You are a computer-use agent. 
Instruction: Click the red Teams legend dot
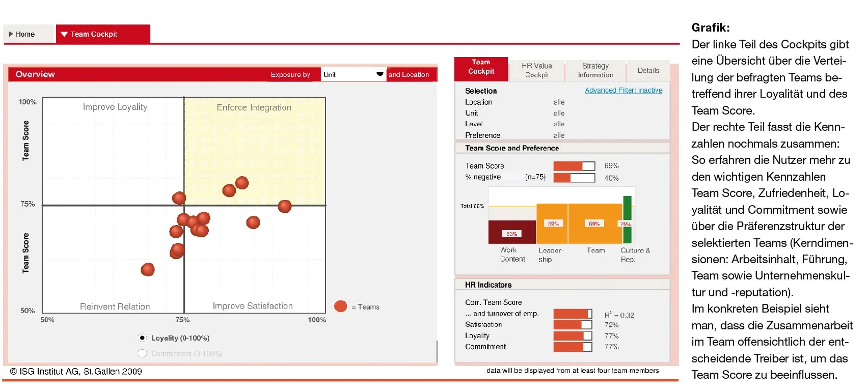[x=340, y=306]
